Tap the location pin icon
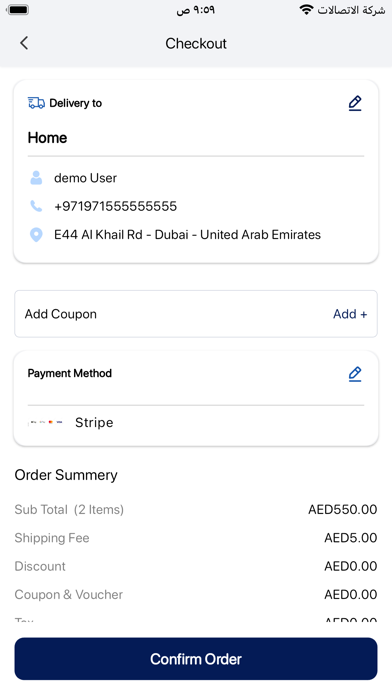The height and width of the screenshot is (696, 392). point(36,235)
